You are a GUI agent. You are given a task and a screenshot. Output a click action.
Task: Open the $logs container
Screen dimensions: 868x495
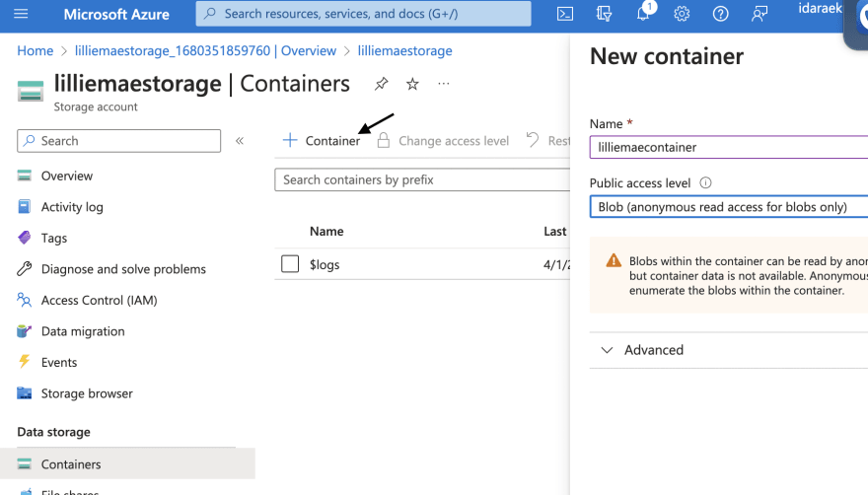pyautogui.click(x=325, y=264)
